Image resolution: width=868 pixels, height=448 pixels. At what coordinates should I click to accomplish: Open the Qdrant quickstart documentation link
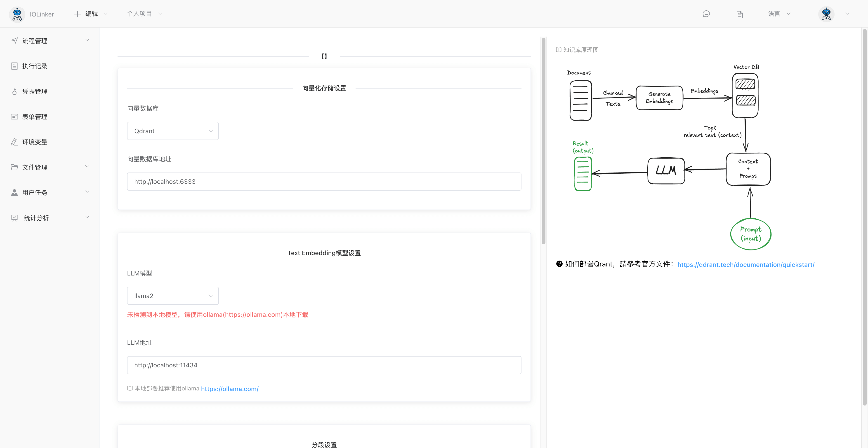[745, 265]
